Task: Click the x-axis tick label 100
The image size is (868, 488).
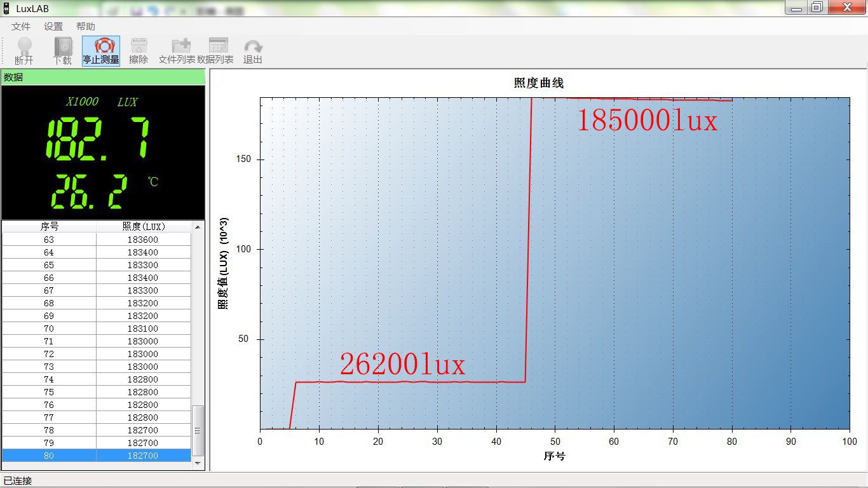Action: 850,441
